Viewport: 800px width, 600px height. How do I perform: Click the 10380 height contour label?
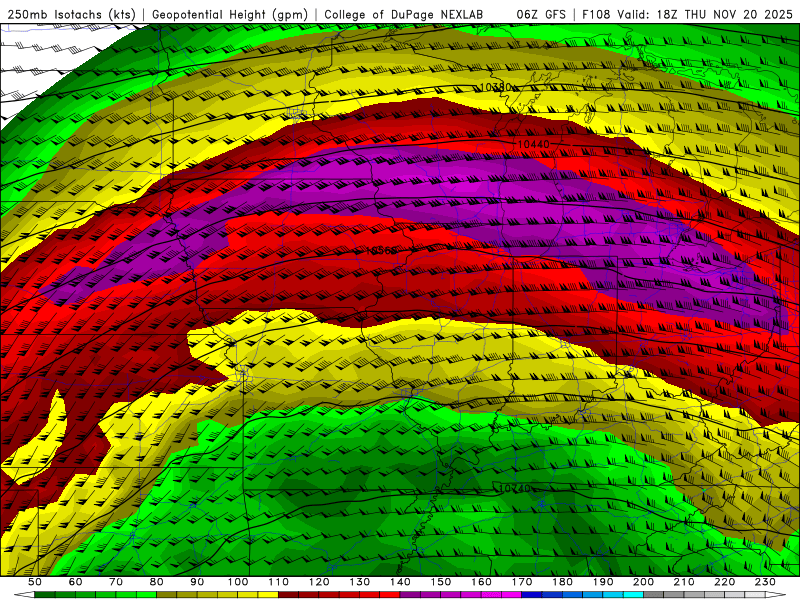coord(496,87)
